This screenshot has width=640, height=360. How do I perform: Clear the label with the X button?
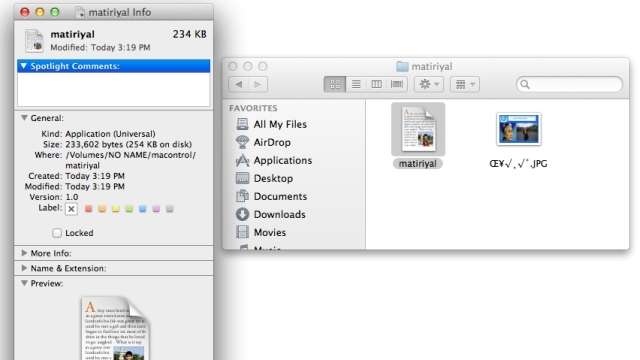[x=71, y=209]
